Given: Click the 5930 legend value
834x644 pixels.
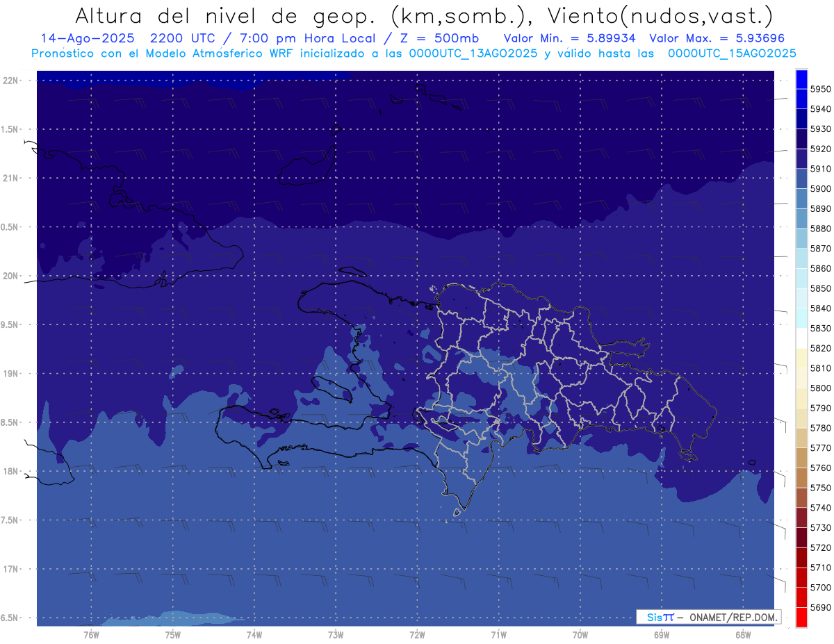Looking at the screenshot, I should pos(820,129).
